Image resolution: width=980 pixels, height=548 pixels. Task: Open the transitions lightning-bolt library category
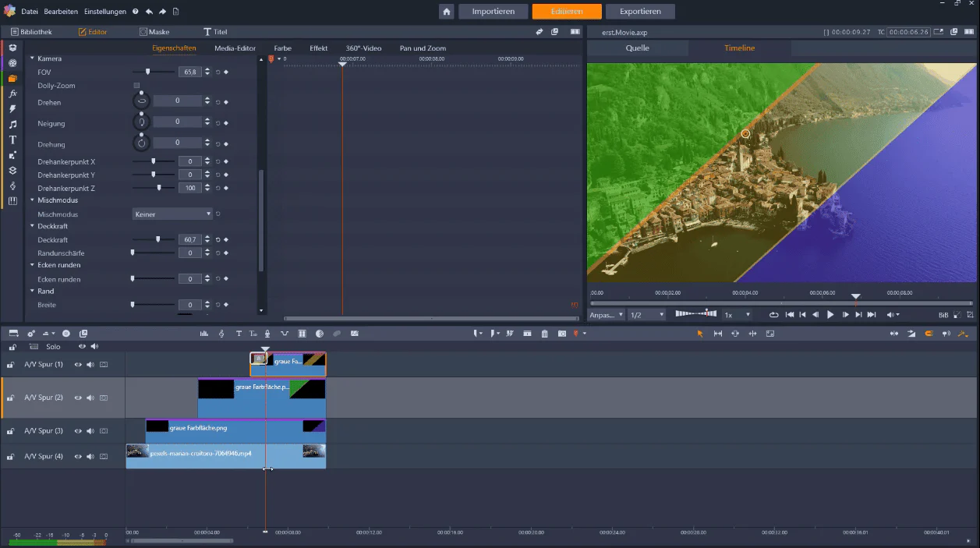(12, 109)
